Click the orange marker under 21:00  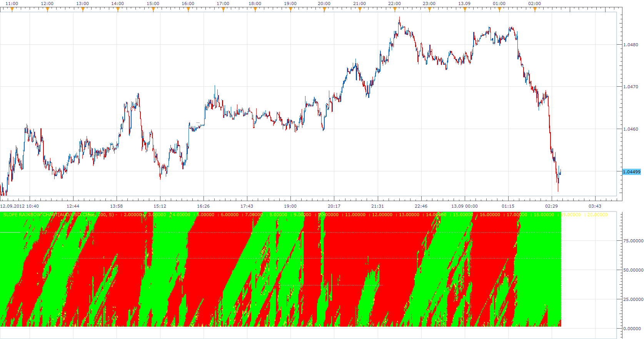360,10
